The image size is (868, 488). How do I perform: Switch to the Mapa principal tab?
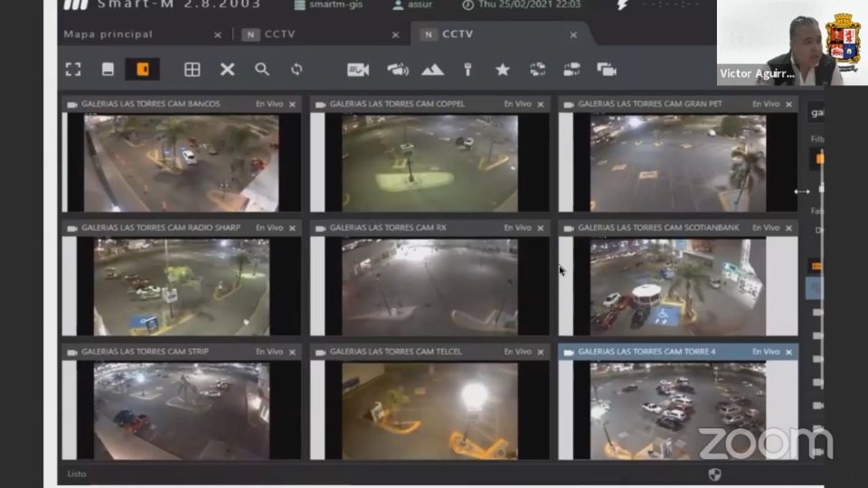pos(108,34)
